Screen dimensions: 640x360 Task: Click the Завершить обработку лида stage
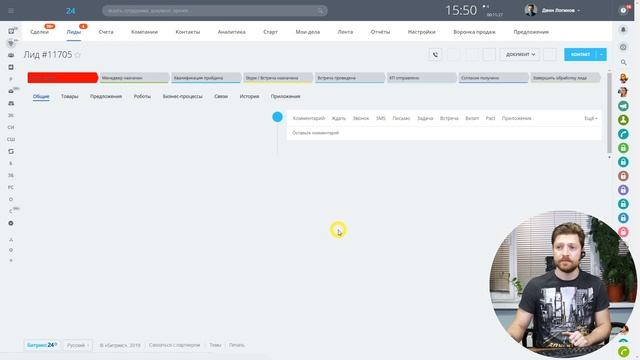[565, 78]
